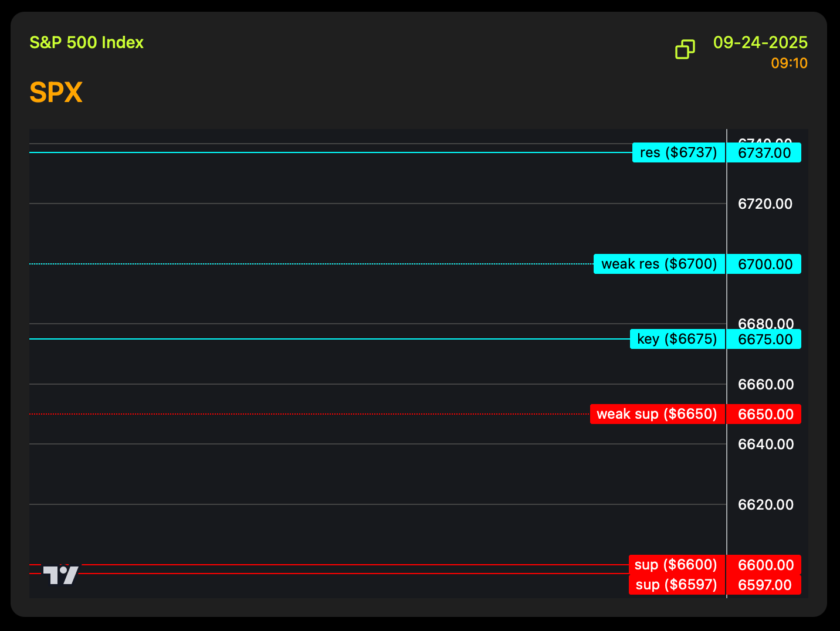Click the 6620.00 price axis label
The width and height of the screenshot is (840, 631).
point(765,505)
